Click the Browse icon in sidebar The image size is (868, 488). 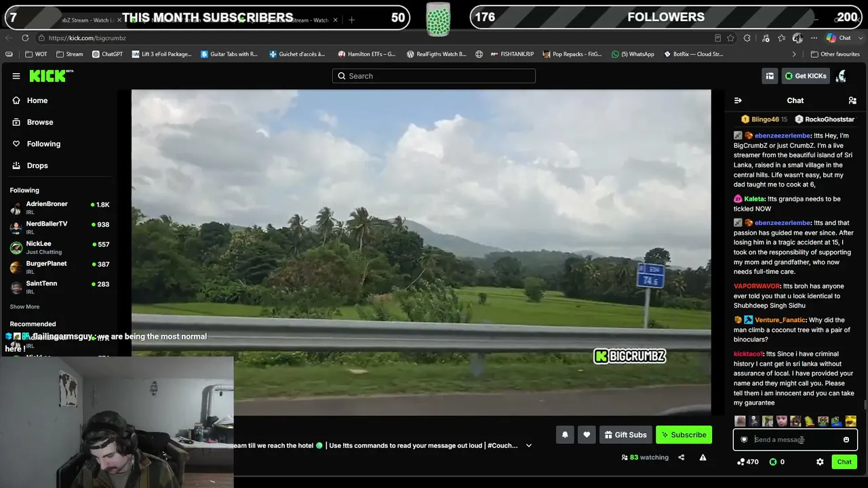16,122
